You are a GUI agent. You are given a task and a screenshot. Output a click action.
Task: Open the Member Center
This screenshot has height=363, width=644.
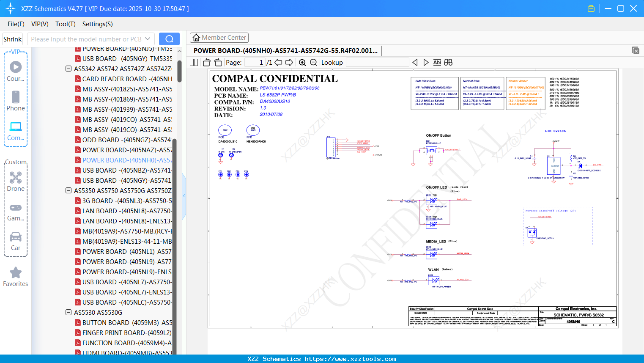click(x=219, y=38)
